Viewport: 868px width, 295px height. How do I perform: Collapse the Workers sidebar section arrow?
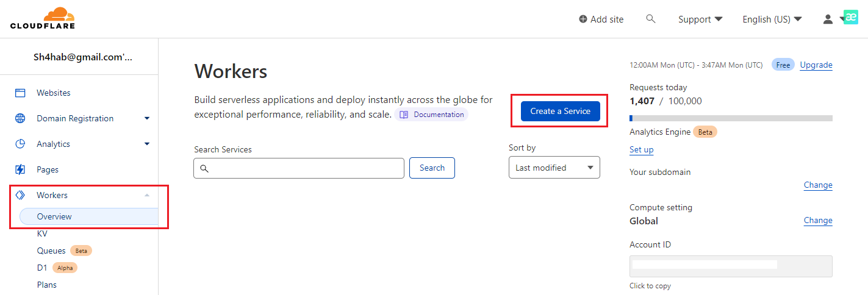147,196
